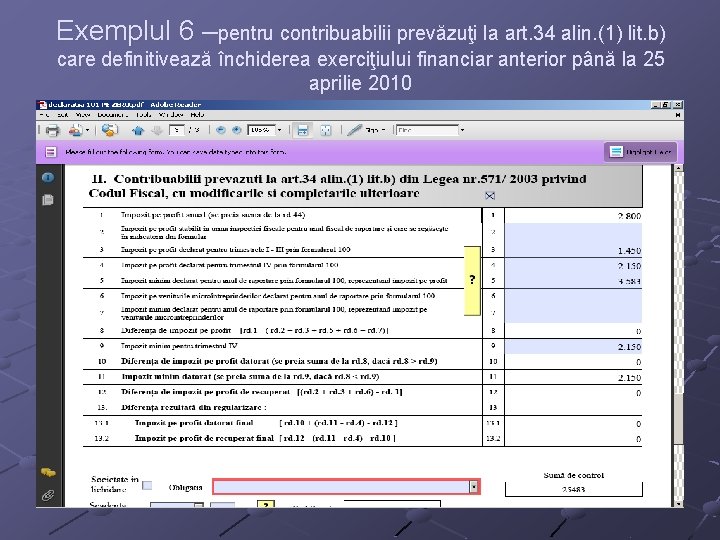Click the stacked coins icon in left sidebar
This screenshot has width=720, height=540.
click(x=48, y=472)
